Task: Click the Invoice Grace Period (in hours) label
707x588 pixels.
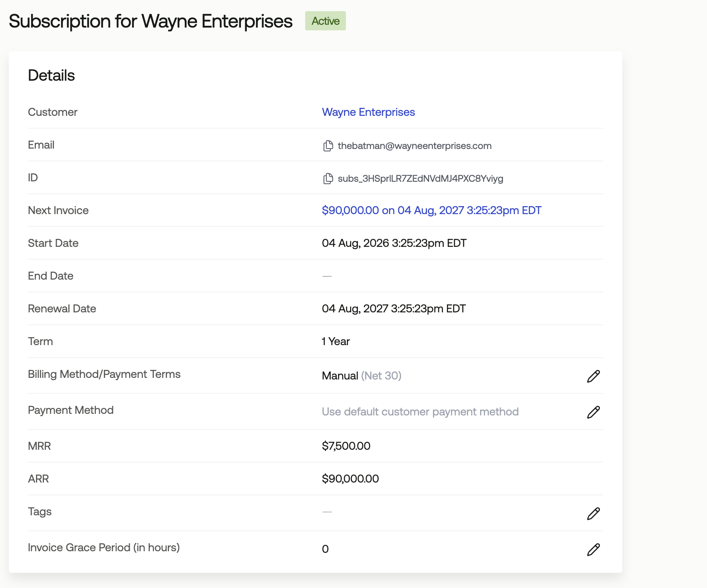Action: coord(104,548)
